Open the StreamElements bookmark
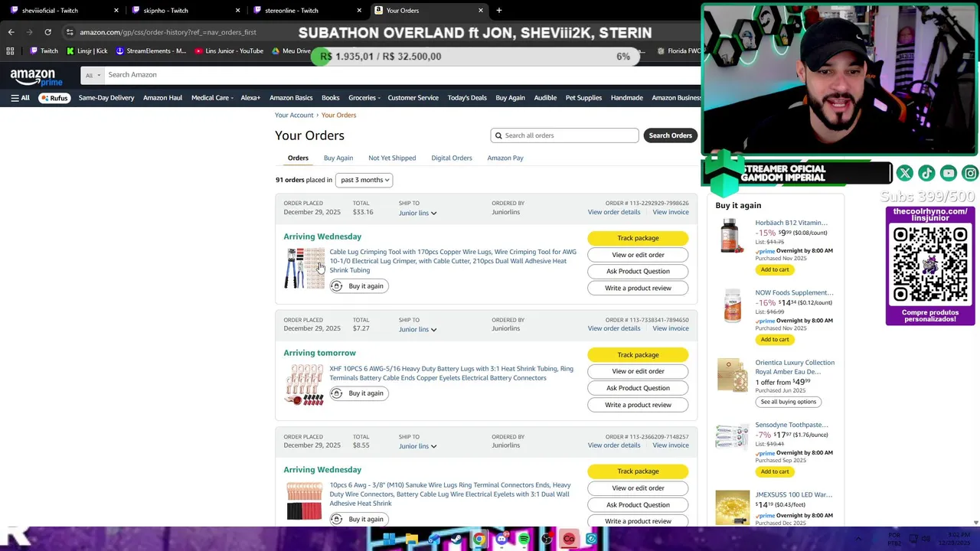The image size is (980, 551). point(151,51)
